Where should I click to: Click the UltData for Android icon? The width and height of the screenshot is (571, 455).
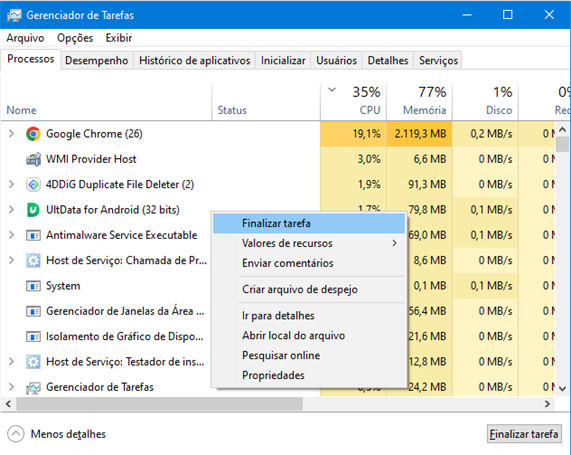(x=33, y=210)
